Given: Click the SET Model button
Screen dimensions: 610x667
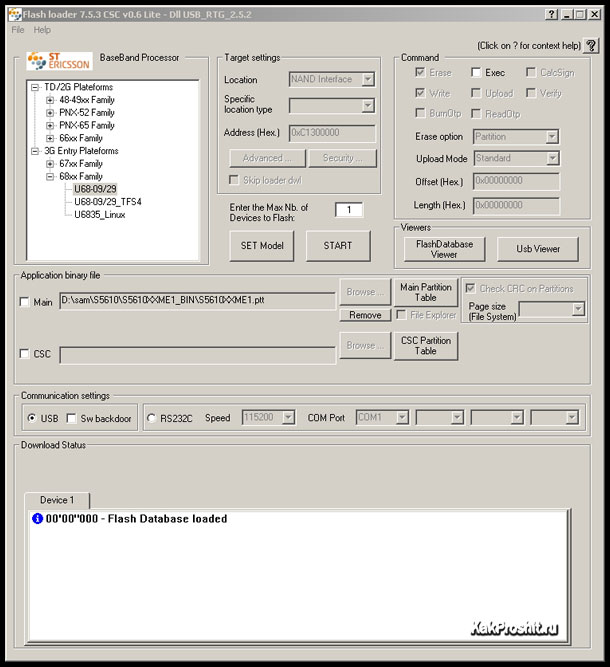Looking at the screenshot, I should [262, 245].
